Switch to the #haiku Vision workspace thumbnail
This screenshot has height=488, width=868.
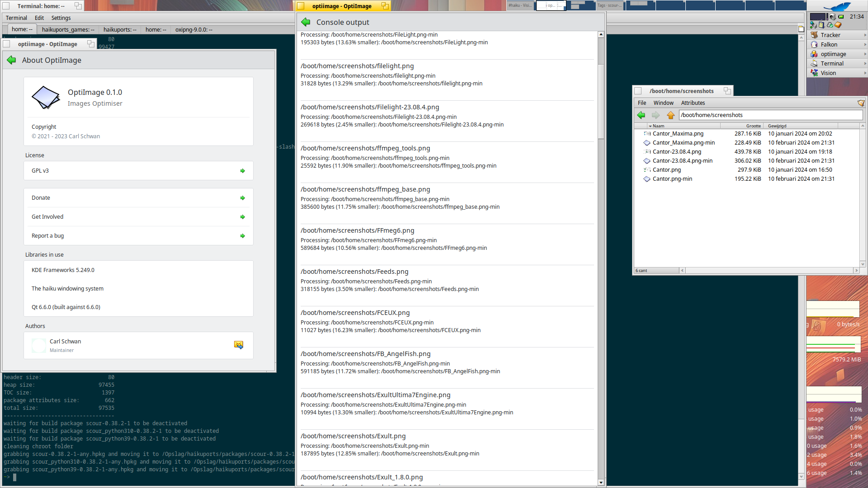point(520,5)
